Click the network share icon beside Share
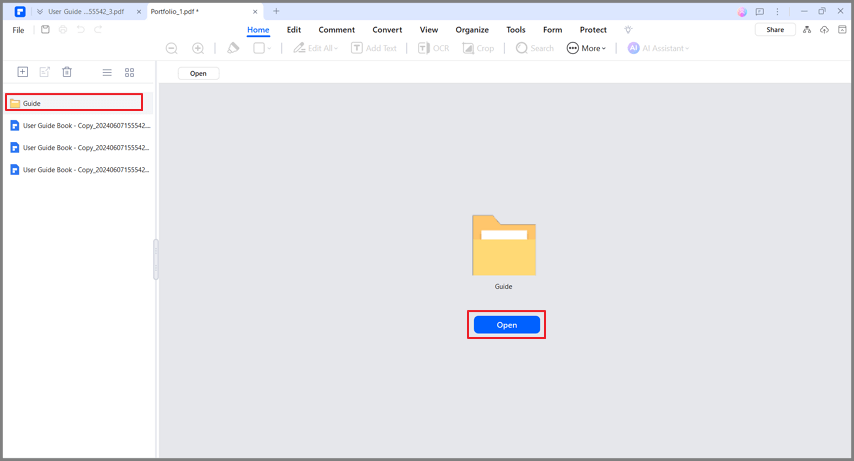Screen dimensions: 854x461 tap(807, 29)
